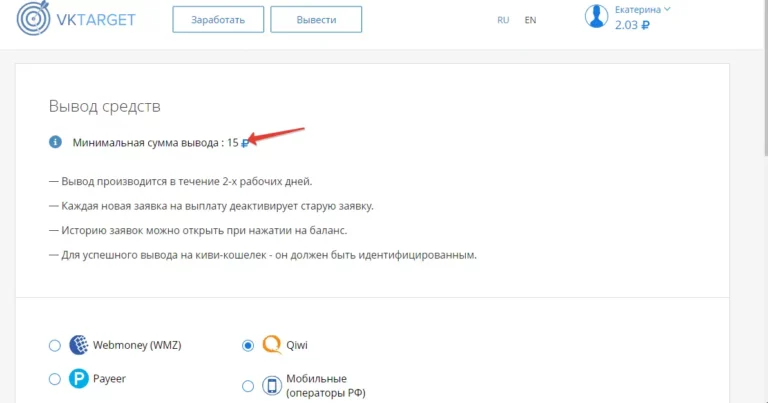The image size is (768, 403).
Task: Click the blue info icon
Action: pyautogui.click(x=56, y=142)
